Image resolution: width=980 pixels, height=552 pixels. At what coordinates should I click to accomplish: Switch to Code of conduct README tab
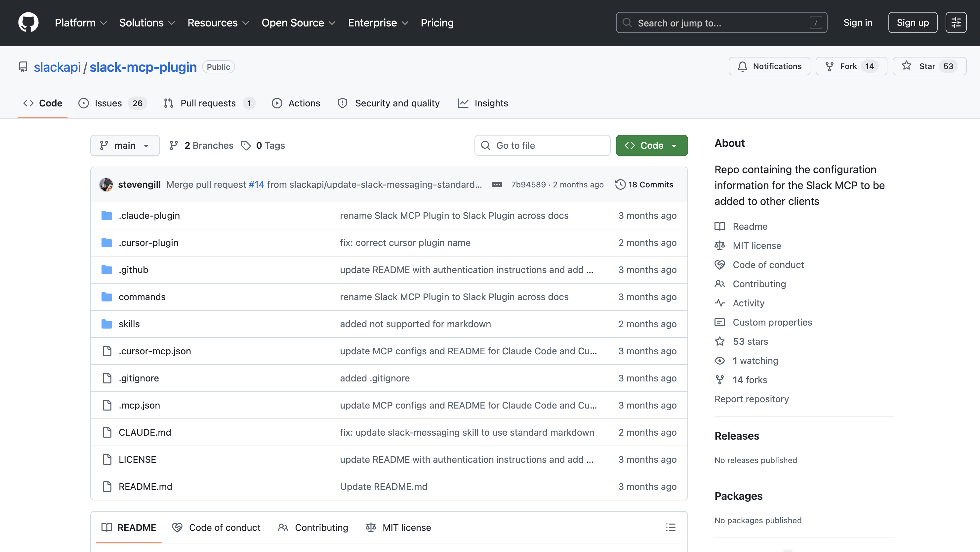[x=216, y=527]
